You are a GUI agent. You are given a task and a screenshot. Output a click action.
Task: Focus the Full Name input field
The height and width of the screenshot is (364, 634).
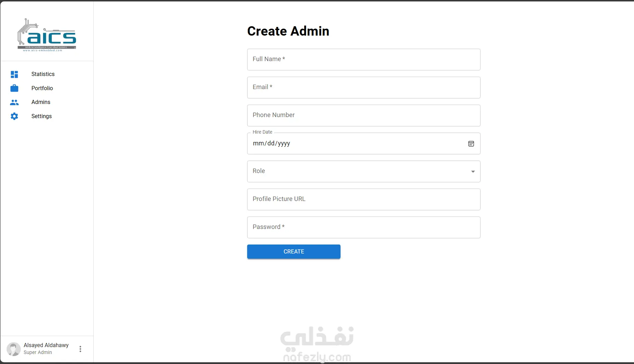[363, 60]
